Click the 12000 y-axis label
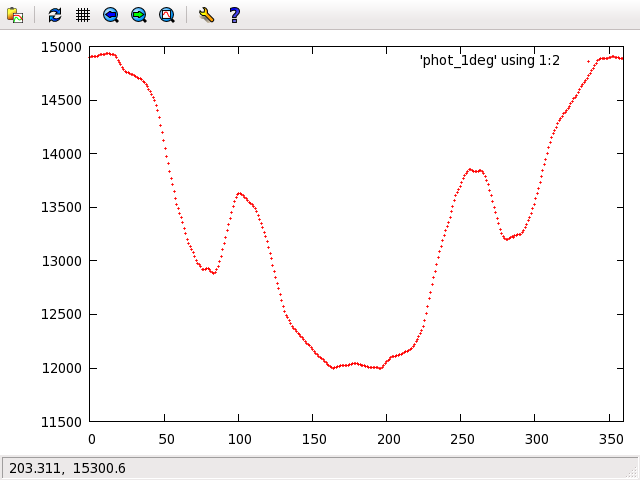640x480 pixels. click(x=61, y=368)
